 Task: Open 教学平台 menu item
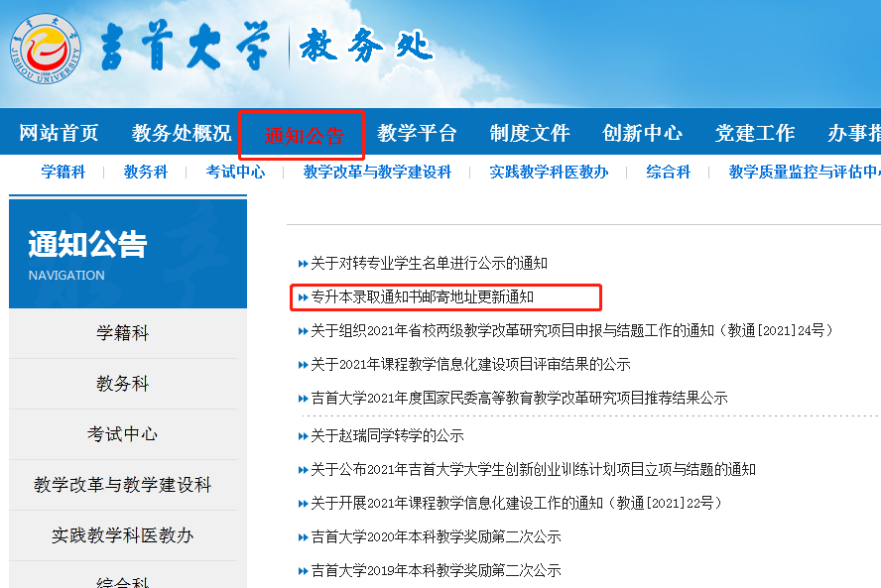tap(417, 133)
